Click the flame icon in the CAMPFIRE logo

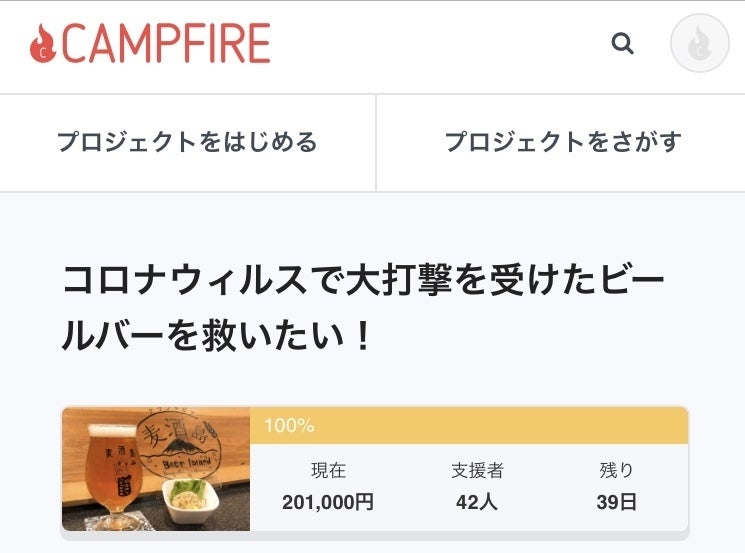tap(43, 45)
